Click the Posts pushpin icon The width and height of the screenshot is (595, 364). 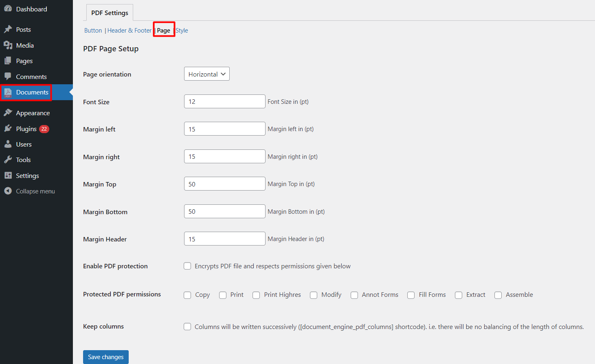pyautogui.click(x=8, y=29)
